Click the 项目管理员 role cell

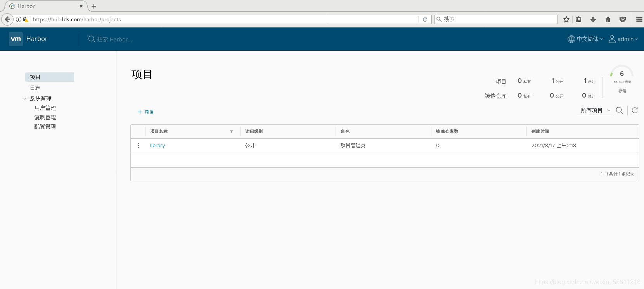(x=353, y=146)
